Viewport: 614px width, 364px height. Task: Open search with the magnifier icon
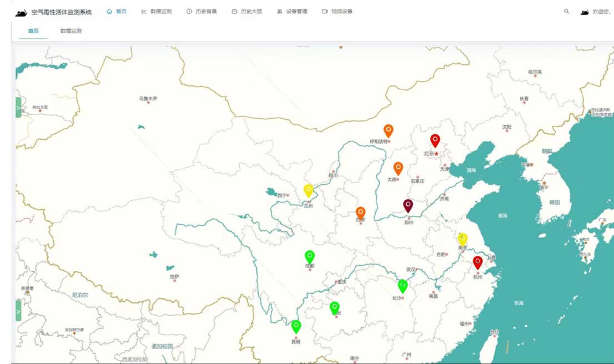tap(566, 11)
